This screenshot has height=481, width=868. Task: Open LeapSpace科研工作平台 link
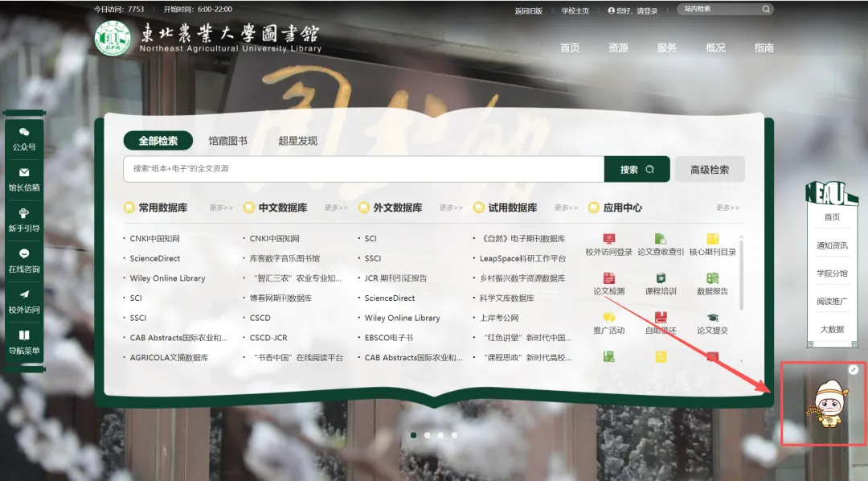click(522, 258)
